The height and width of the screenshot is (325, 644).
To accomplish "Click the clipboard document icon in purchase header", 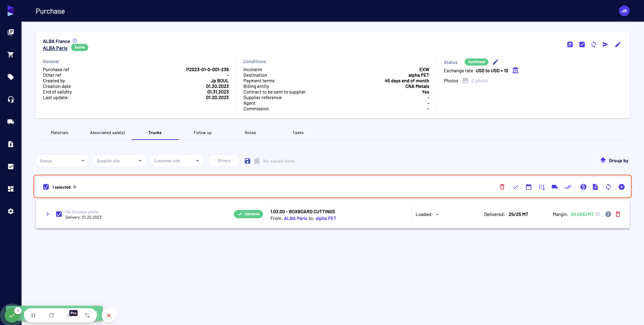I will click(570, 45).
